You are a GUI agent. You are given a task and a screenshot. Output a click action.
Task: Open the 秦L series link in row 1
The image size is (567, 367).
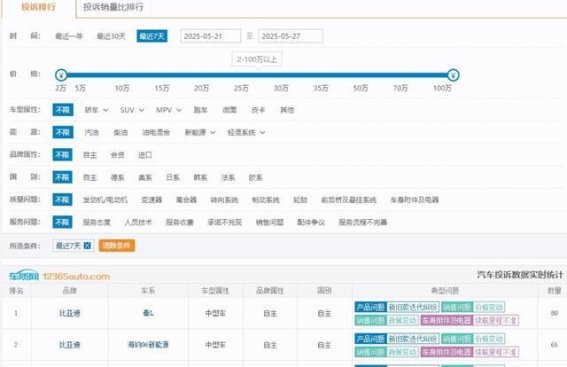(x=148, y=313)
